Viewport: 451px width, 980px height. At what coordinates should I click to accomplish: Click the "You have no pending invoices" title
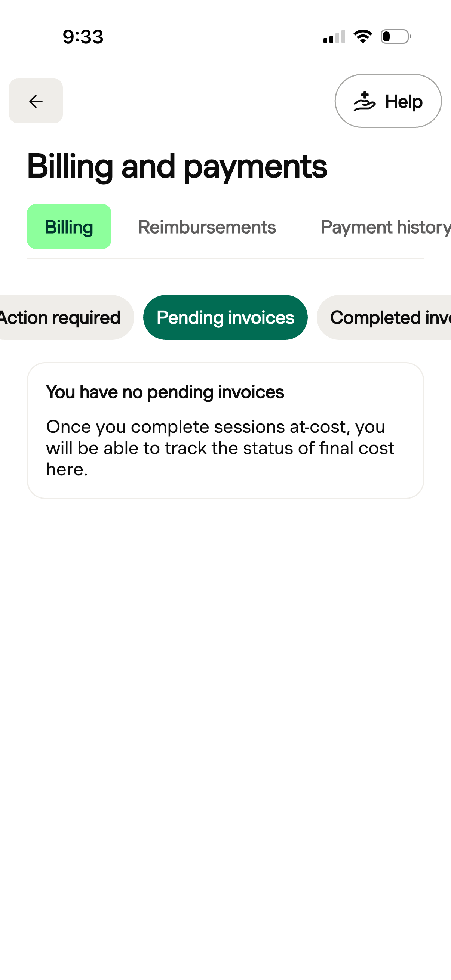click(x=165, y=392)
